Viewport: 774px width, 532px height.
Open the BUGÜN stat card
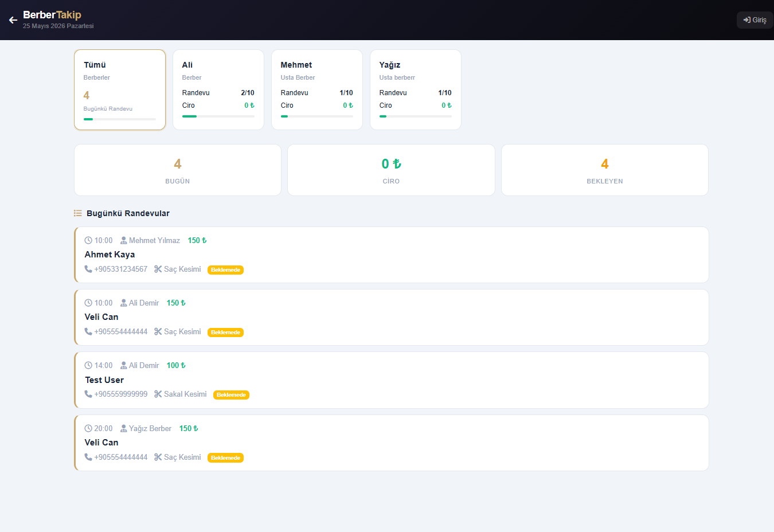pyautogui.click(x=178, y=170)
